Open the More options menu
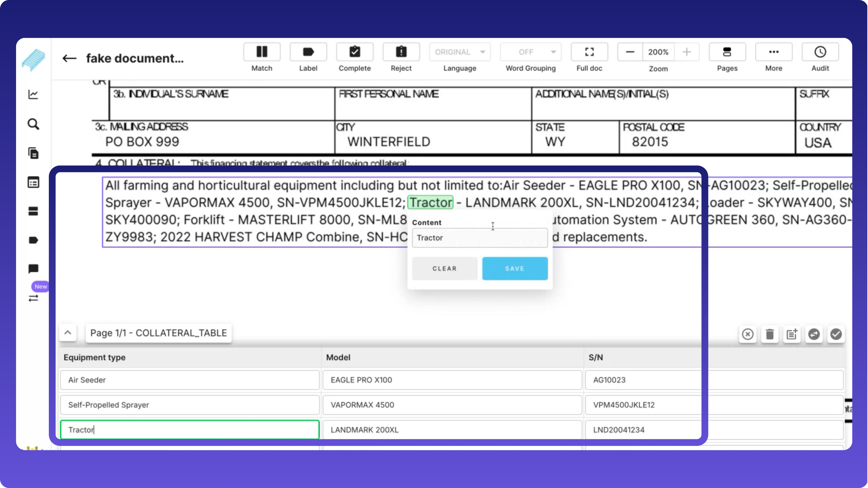 [773, 52]
